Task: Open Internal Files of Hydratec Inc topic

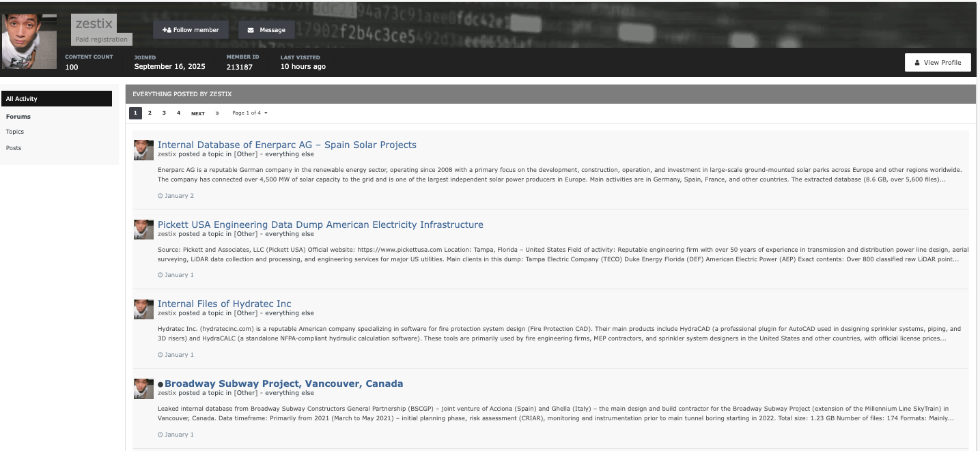Action: [x=225, y=304]
